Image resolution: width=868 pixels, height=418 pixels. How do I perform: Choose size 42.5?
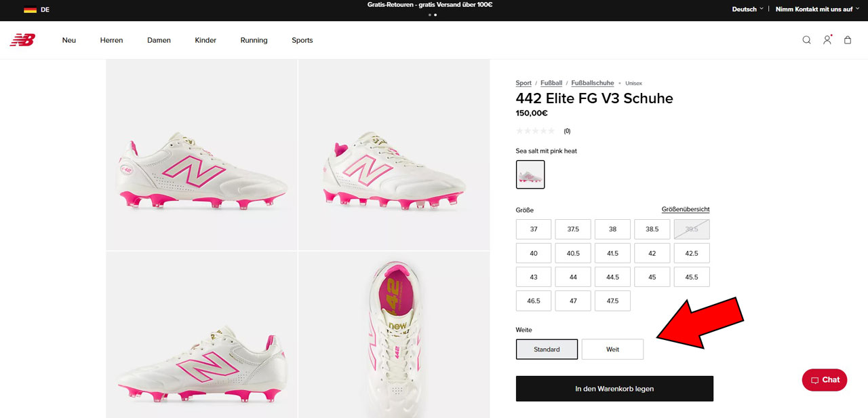coord(692,253)
